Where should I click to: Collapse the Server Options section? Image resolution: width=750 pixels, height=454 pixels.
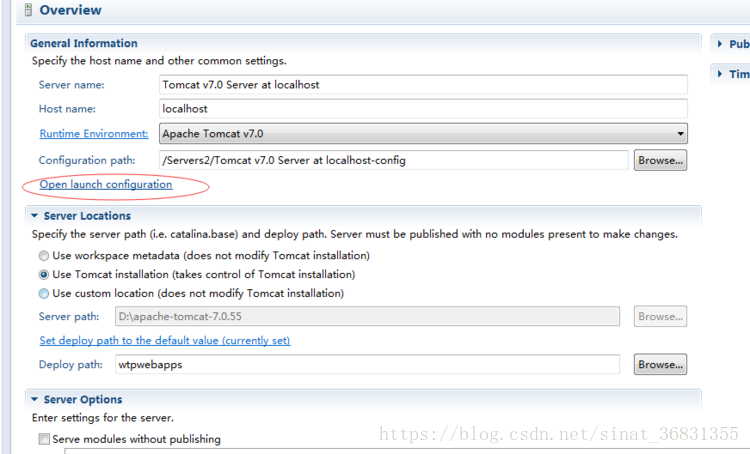pos(34,399)
